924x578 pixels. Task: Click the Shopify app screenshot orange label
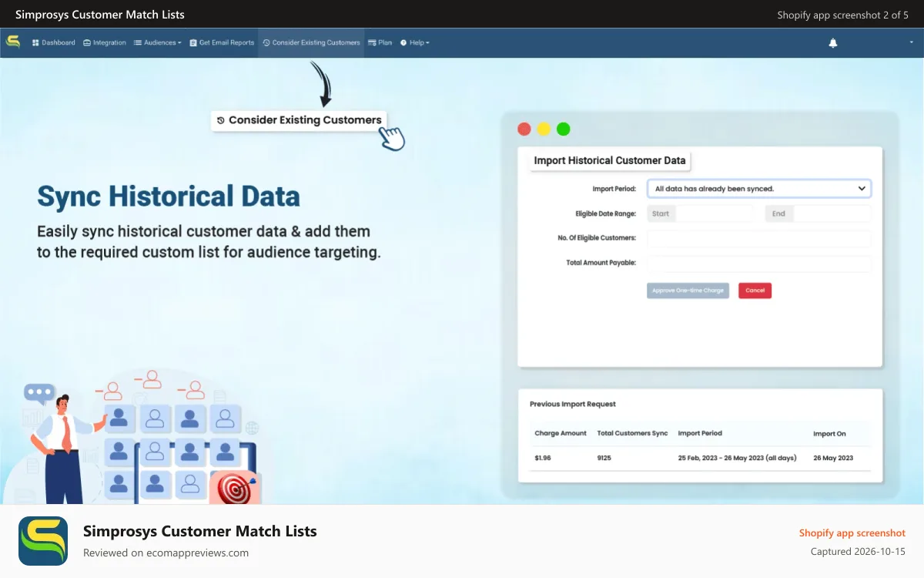pyautogui.click(x=852, y=533)
